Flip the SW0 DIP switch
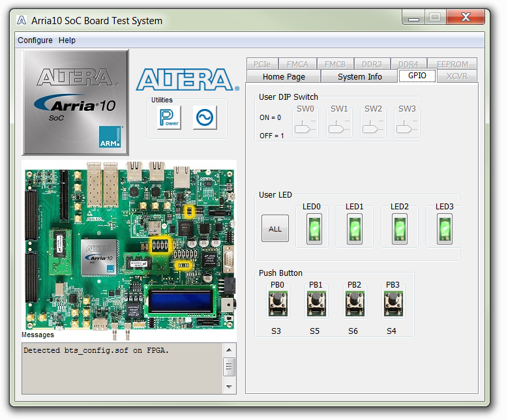 coord(305,127)
